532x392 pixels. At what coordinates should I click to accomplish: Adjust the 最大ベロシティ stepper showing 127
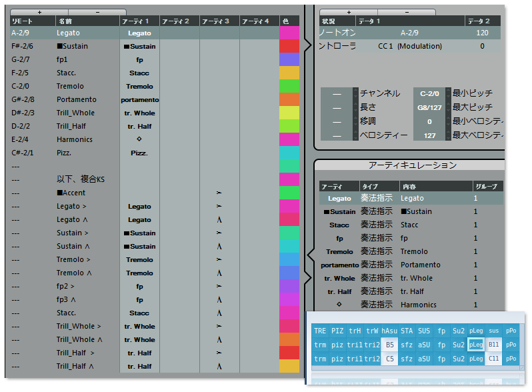point(448,135)
